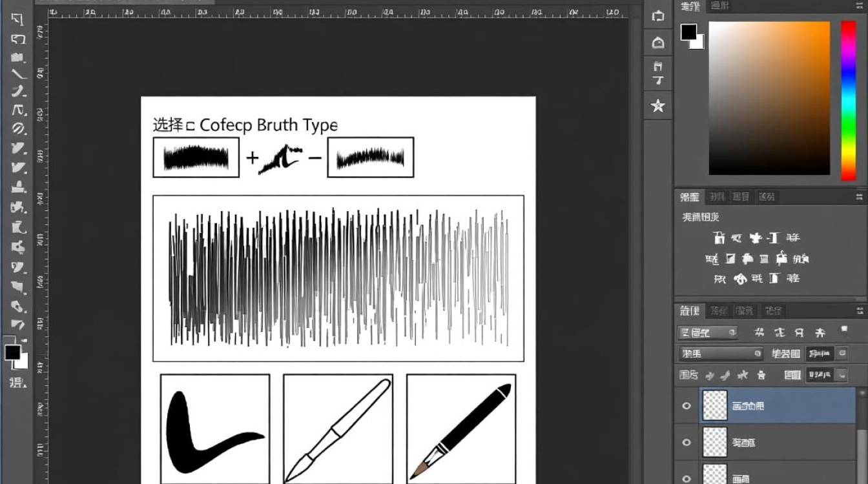
Task: Open the star icon panel in the dock
Action: coord(657,106)
